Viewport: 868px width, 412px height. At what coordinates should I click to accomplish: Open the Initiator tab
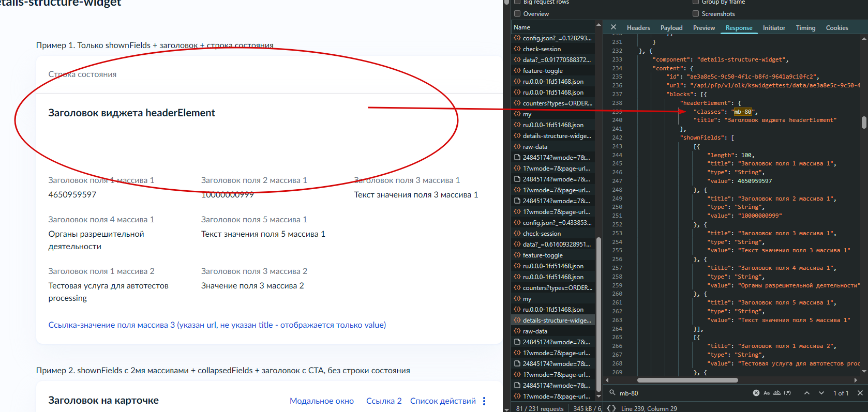click(774, 28)
